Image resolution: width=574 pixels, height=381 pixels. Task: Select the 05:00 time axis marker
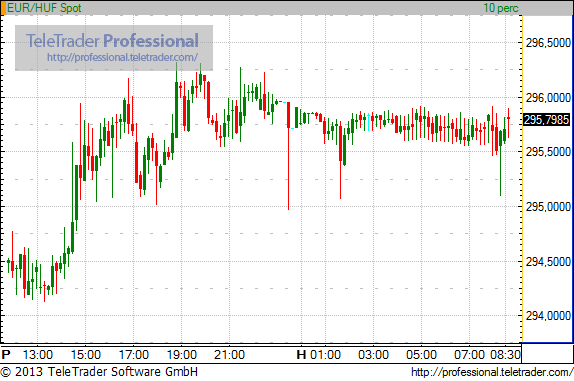point(421,355)
